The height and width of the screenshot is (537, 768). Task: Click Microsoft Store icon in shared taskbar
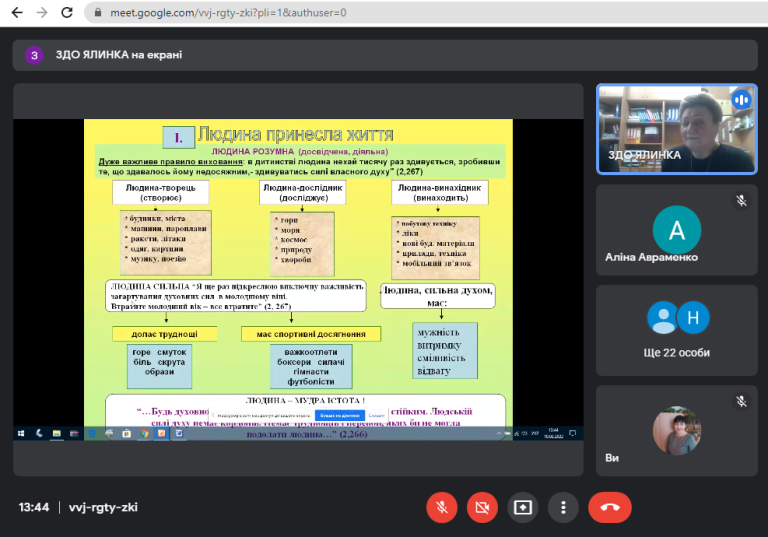coord(126,433)
